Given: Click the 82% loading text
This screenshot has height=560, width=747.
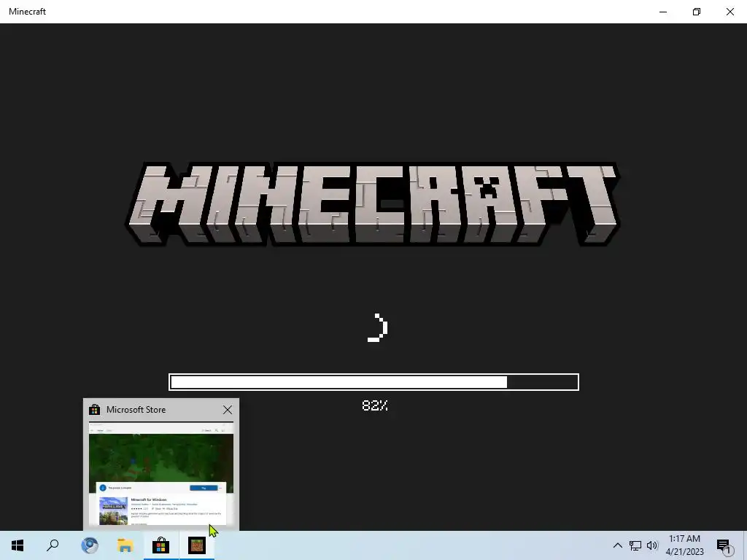Looking at the screenshot, I should pos(375,405).
